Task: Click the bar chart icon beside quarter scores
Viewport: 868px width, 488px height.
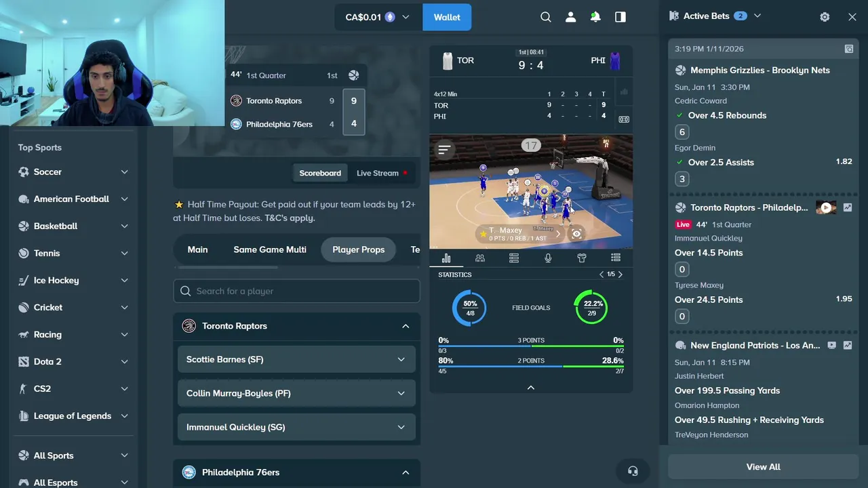Action: (x=624, y=92)
